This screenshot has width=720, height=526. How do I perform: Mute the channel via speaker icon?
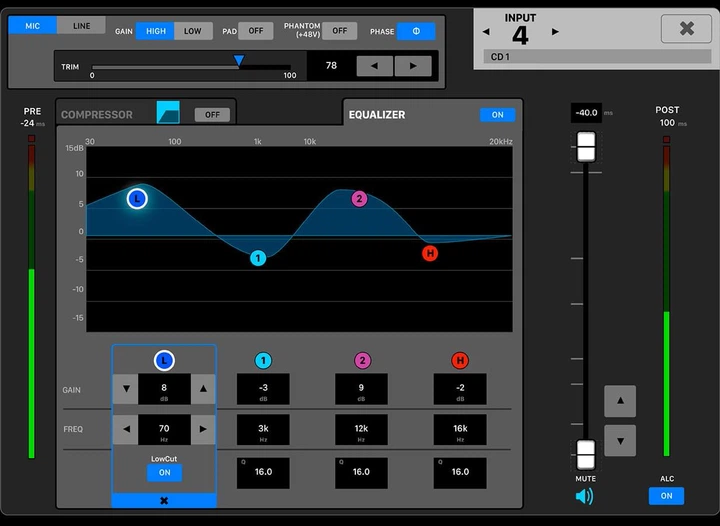point(585,496)
